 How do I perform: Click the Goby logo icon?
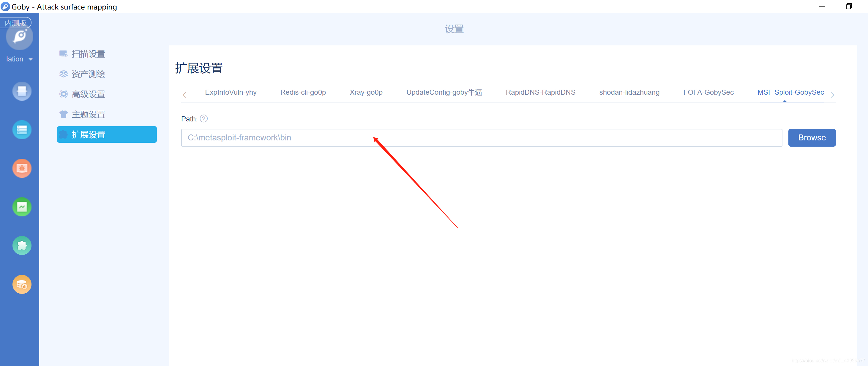(x=20, y=37)
